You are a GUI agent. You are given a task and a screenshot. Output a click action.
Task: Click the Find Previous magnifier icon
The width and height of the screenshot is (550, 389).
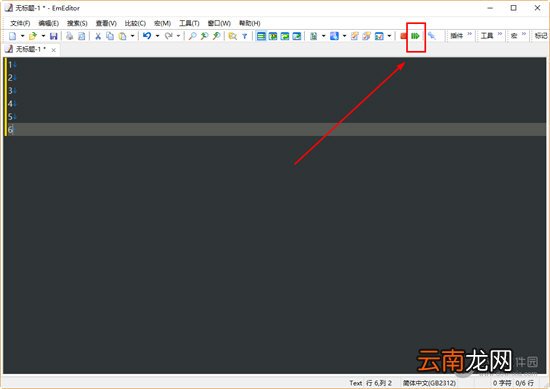[x=204, y=36]
